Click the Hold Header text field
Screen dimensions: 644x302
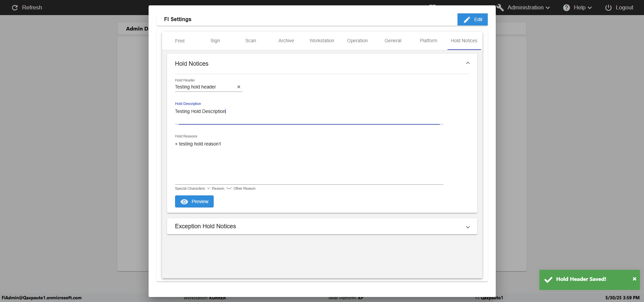point(205,87)
